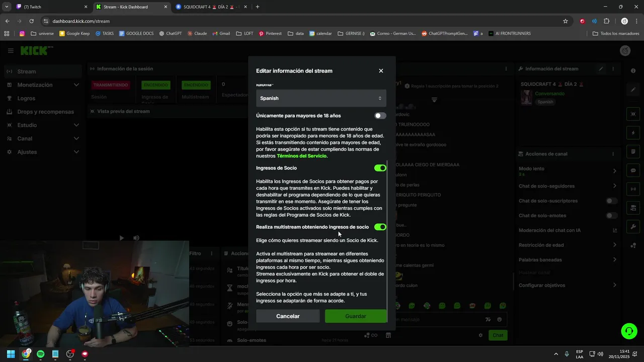
Task: Click the pencil icon in right rail
Action: (633, 89)
